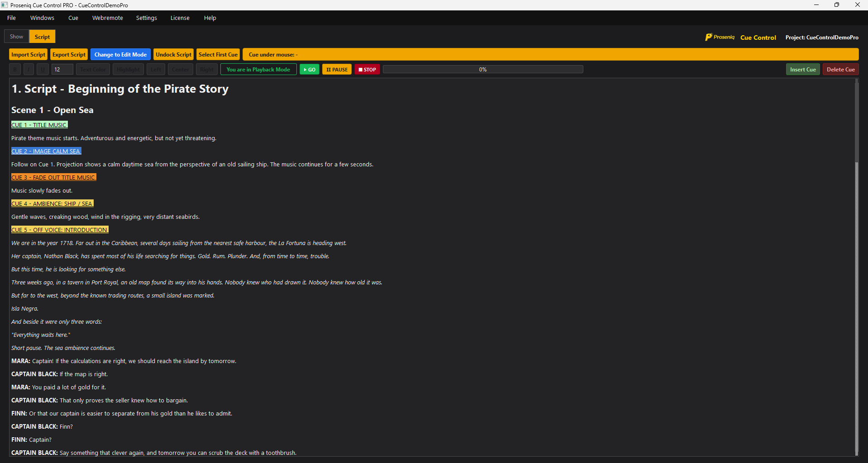
Task: Click the Insert Cue button
Action: pos(803,69)
